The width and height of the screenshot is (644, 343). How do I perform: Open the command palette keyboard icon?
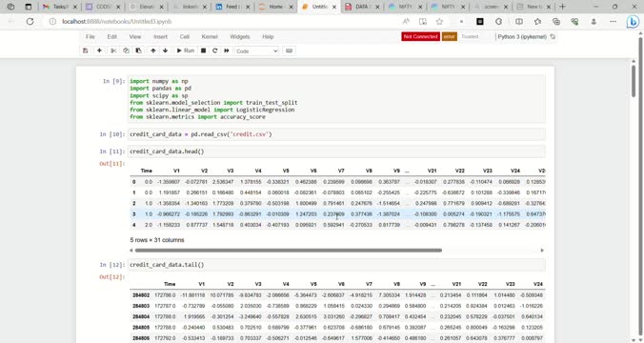coord(290,50)
